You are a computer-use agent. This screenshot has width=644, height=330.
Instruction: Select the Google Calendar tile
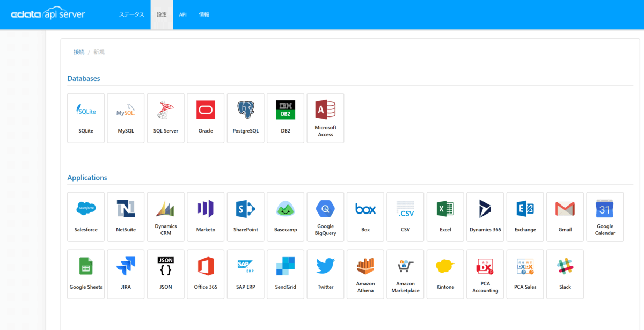point(605,217)
